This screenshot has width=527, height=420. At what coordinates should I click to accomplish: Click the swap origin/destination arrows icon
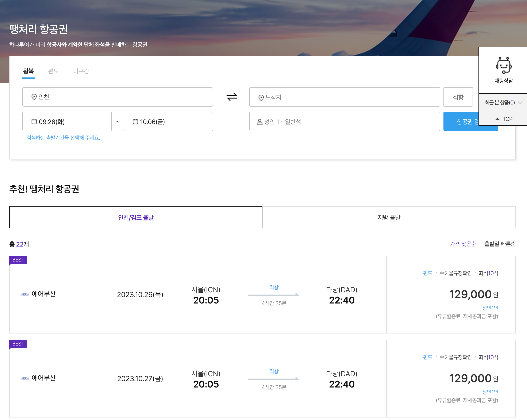coord(231,97)
